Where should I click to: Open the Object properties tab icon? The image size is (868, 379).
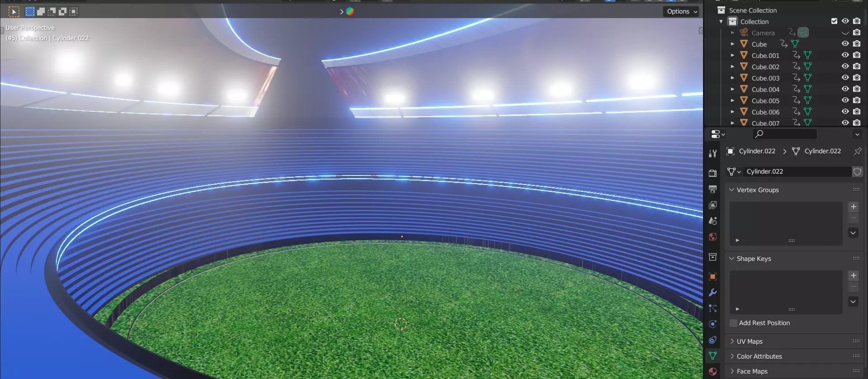tap(713, 276)
